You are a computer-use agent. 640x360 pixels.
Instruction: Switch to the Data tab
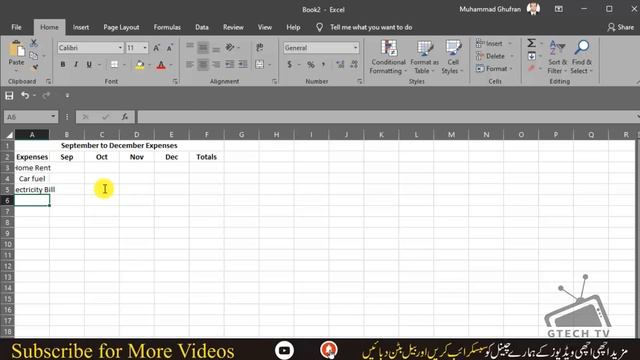[202, 27]
